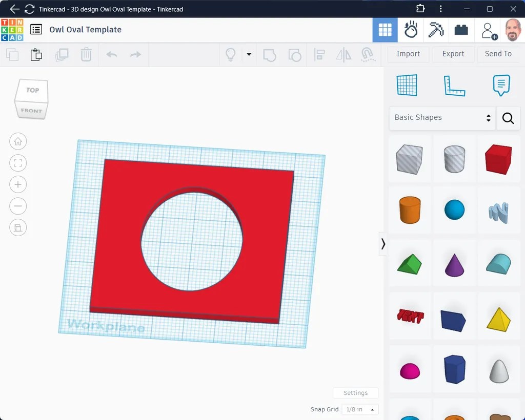
Task: Click the Owl Oval Template design name
Action: (x=86, y=29)
